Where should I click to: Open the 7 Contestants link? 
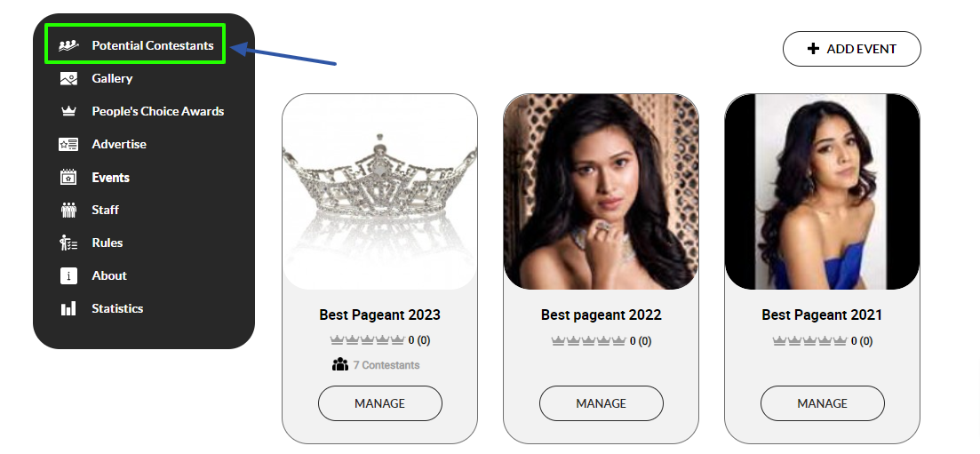pos(386,365)
